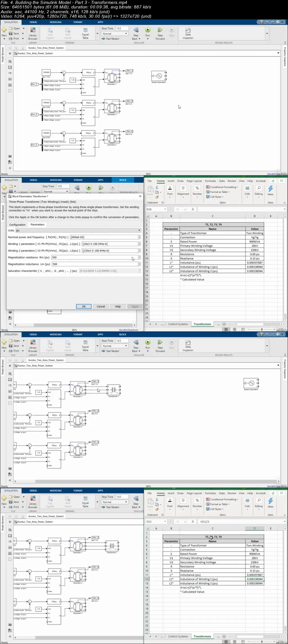This screenshot has width=288, height=644.
Task: Click the zoom slider in bottom-frame Excel
Action: point(262,642)
